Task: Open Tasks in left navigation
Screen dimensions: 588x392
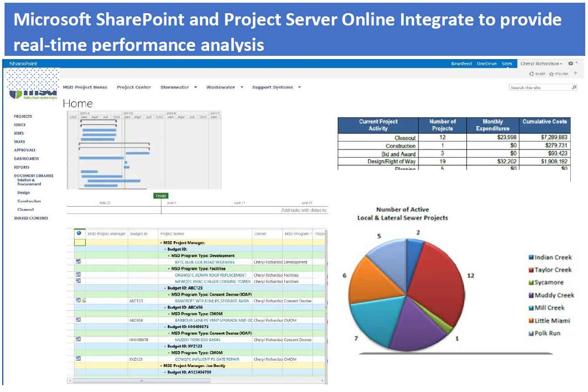Action: click(19, 142)
